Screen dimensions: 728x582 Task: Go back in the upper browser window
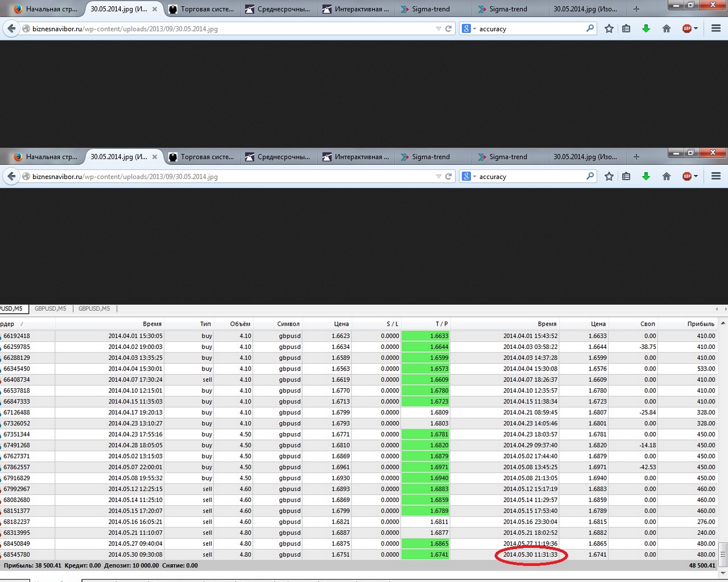point(11,28)
